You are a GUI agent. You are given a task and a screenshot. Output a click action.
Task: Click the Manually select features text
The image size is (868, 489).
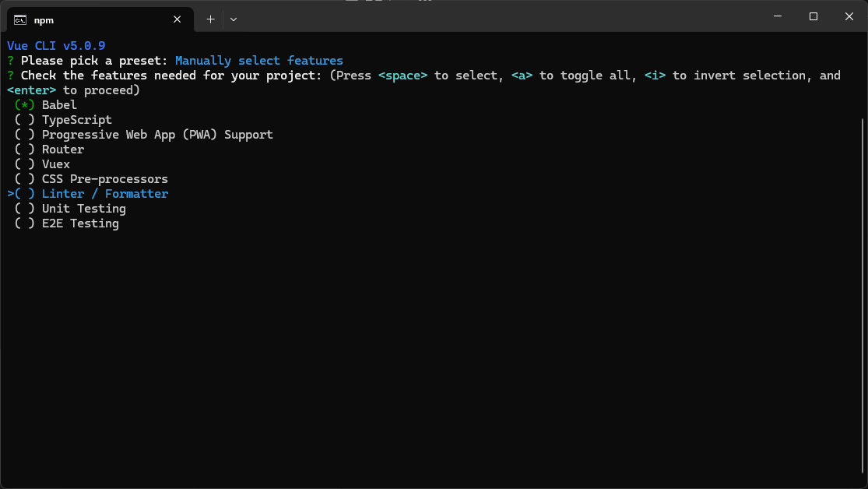point(258,61)
